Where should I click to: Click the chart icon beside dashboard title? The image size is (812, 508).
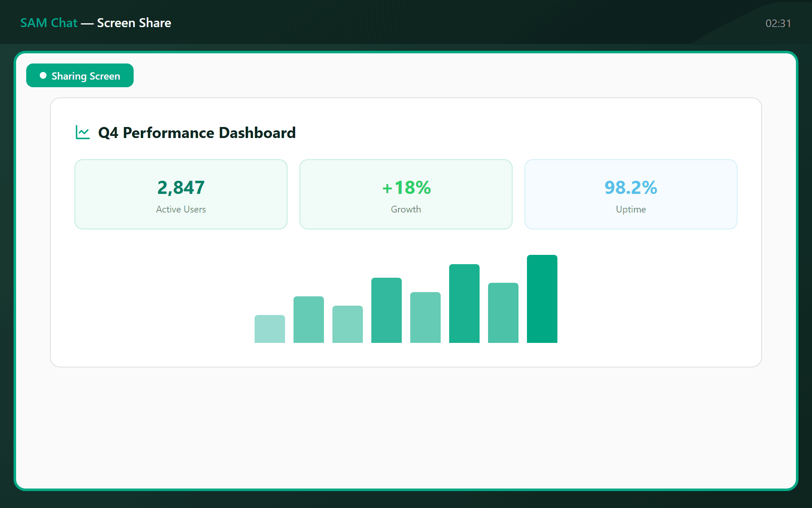(x=82, y=132)
